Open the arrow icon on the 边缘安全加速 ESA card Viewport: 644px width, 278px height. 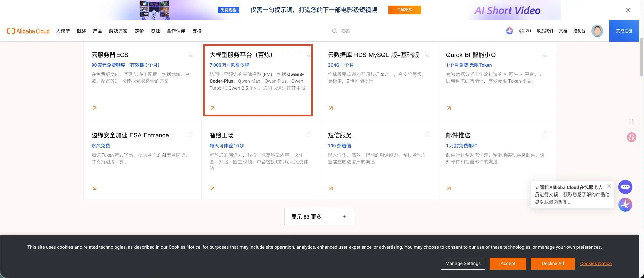tap(95, 188)
